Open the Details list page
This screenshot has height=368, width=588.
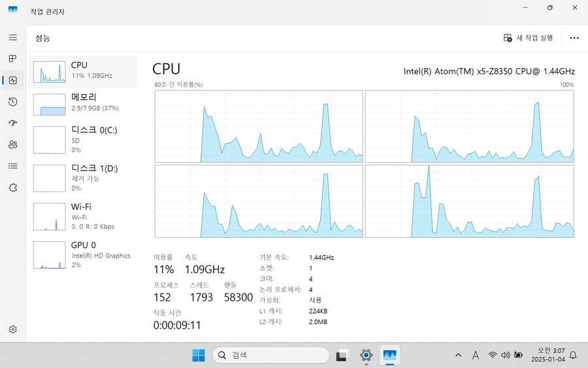tap(12, 166)
